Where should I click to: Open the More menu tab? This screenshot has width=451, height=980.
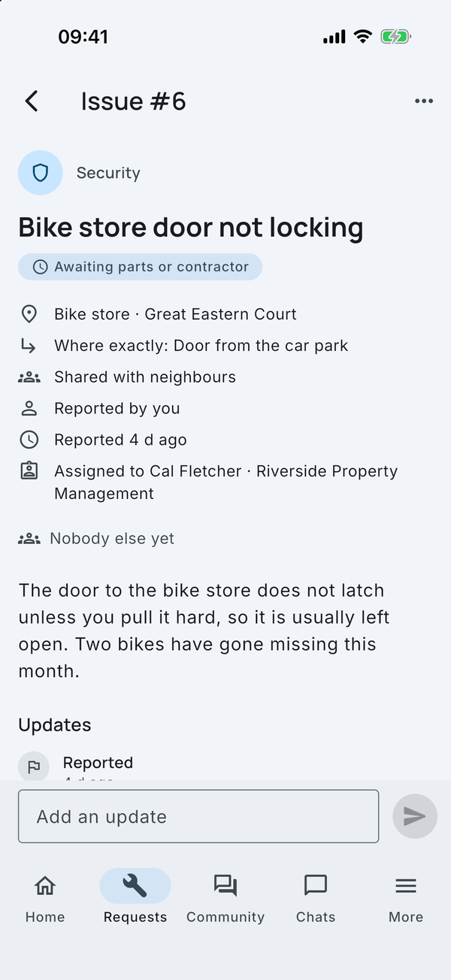[x=406, y=898]
